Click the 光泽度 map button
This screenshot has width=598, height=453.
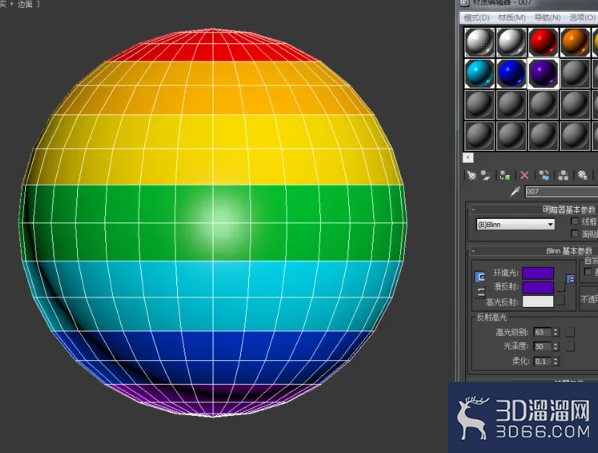point(570,346)
